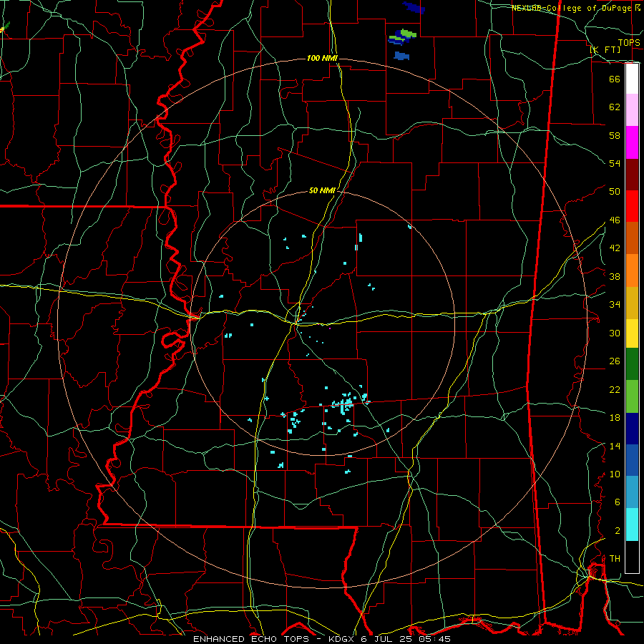Select the yellow legend swatch
Image resolution: width=644 pixels, height=644 pixels.
tap(632, 333)
